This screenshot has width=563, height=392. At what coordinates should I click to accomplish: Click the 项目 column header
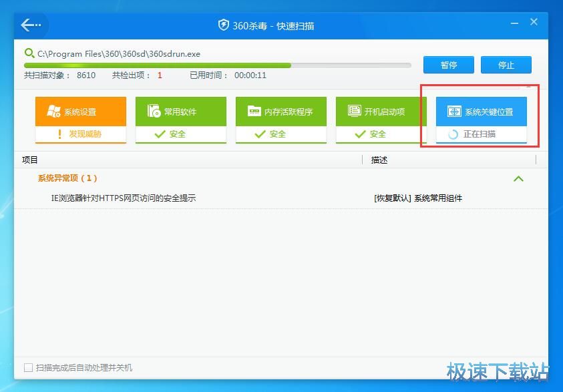tap(30, 160)
